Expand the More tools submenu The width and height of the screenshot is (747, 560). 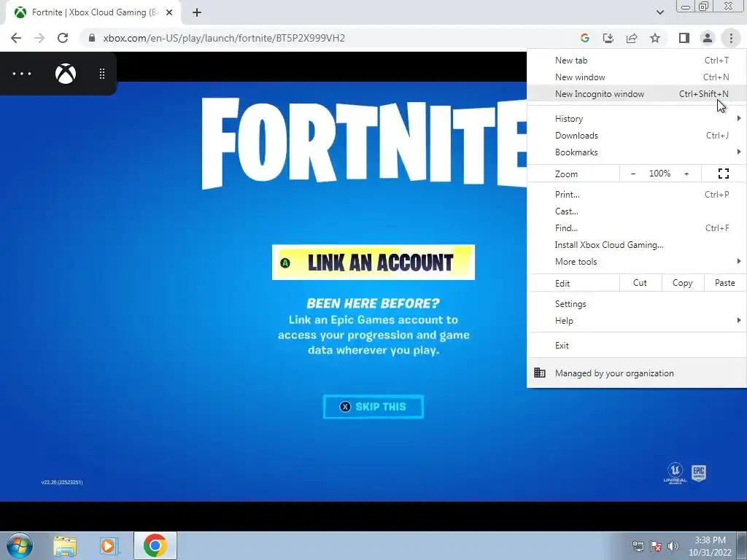tap(636, 262)
